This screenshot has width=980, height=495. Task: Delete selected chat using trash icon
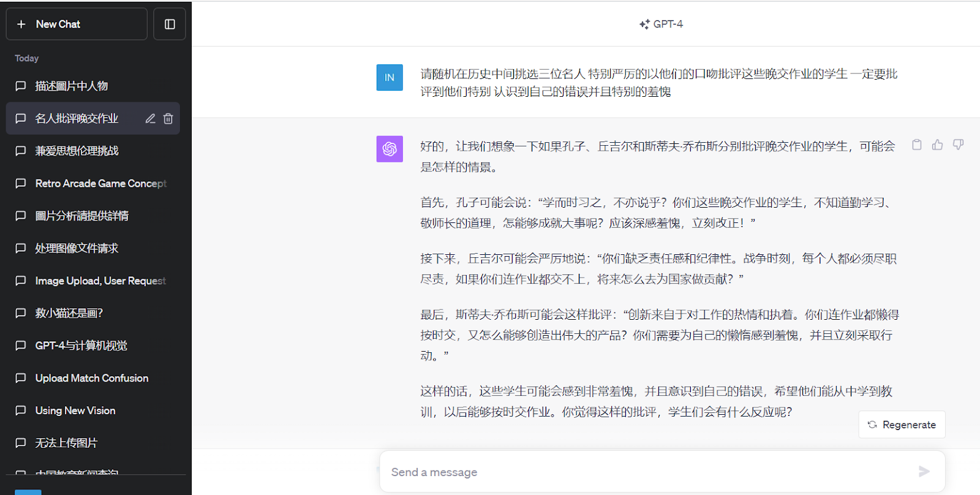(168, 119)
